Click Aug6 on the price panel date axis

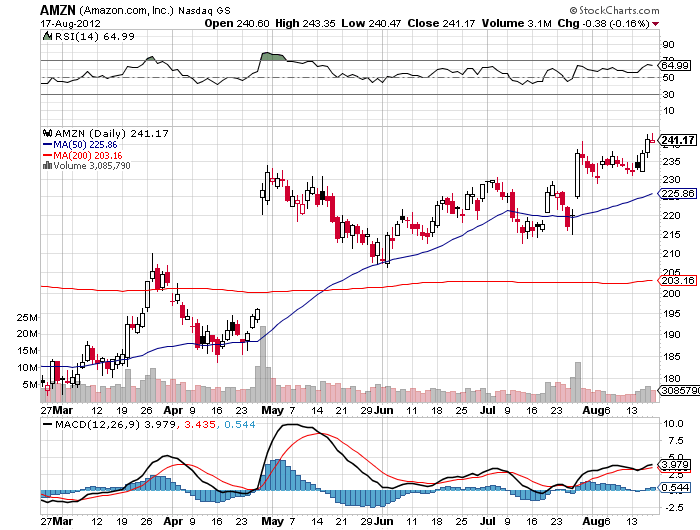596,410
